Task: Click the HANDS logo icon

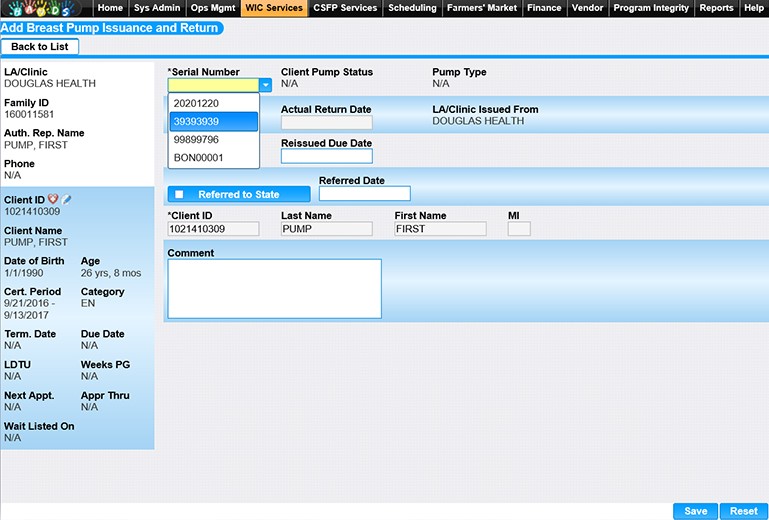Action: coord(45,8)
